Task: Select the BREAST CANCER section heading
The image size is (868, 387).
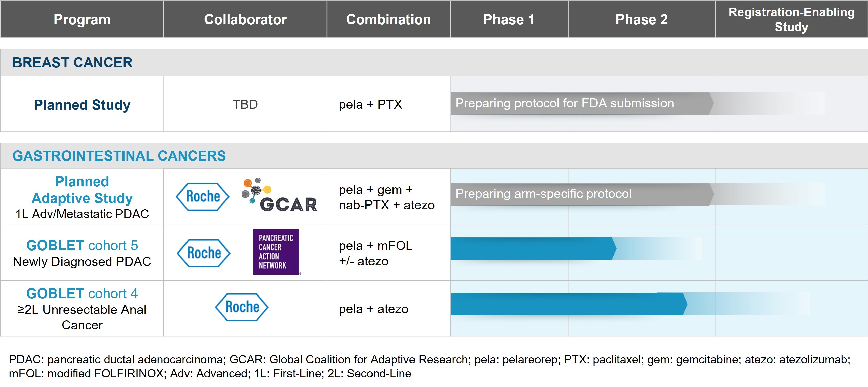Action: coord(72,63)
